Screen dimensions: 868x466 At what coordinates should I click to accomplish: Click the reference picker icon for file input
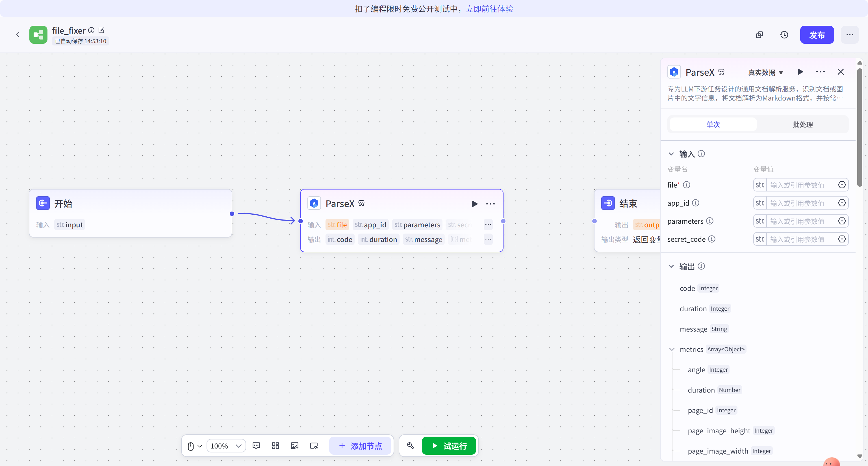841,185
